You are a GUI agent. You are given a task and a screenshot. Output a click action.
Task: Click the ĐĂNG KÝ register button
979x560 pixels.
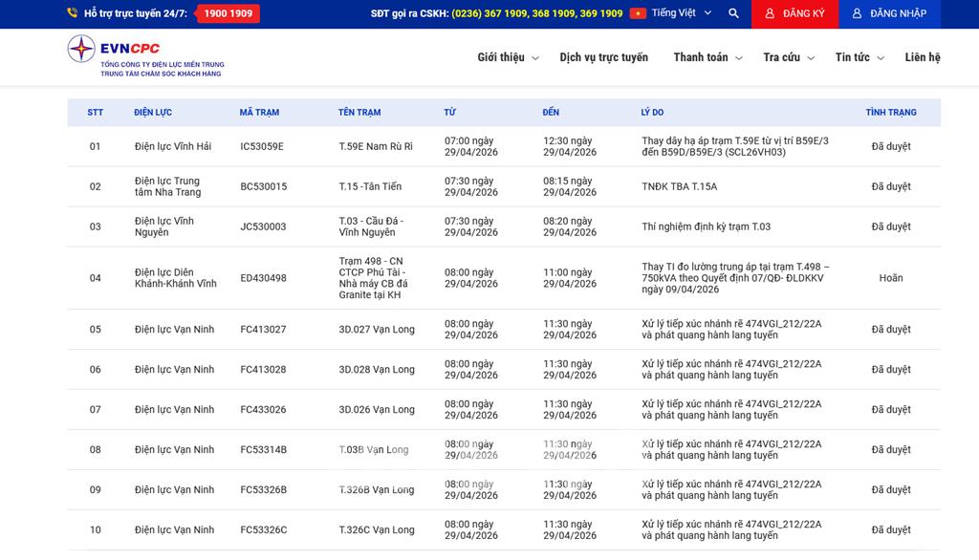click(794, 13)
